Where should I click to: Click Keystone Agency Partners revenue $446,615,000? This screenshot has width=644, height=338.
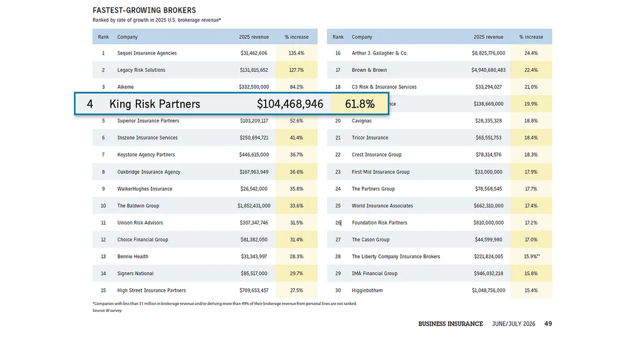pos(254,155)
